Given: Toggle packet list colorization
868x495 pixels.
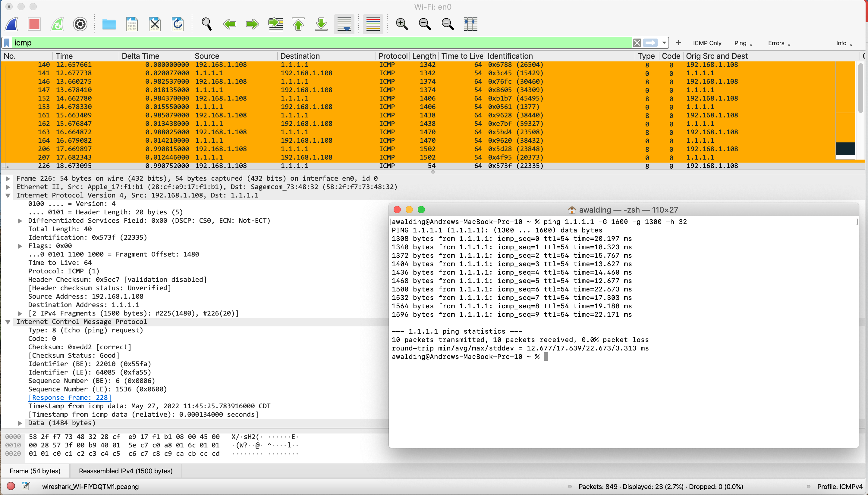Looking at the screenshot, I should 372,24.
